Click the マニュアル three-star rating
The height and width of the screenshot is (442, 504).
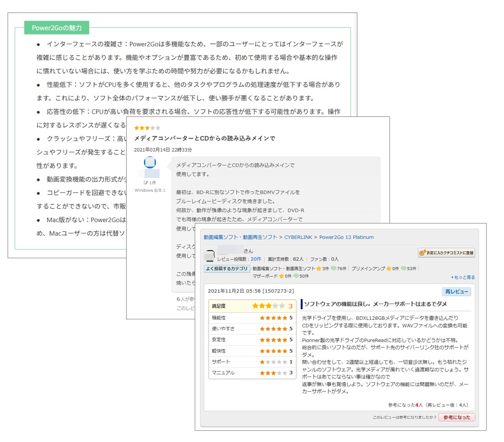[x=273, y=373]
